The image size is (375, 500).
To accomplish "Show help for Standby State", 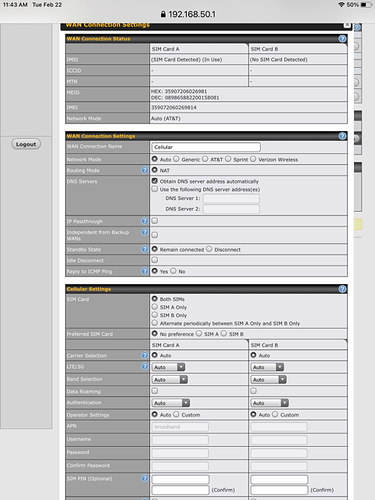I will (145, 249).
